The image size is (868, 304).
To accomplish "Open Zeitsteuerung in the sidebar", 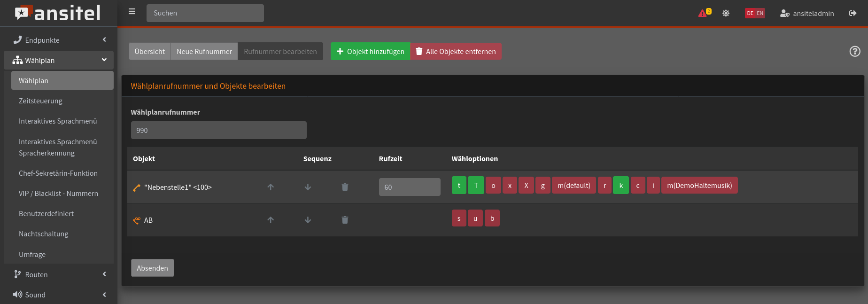I will coord(40,101).
